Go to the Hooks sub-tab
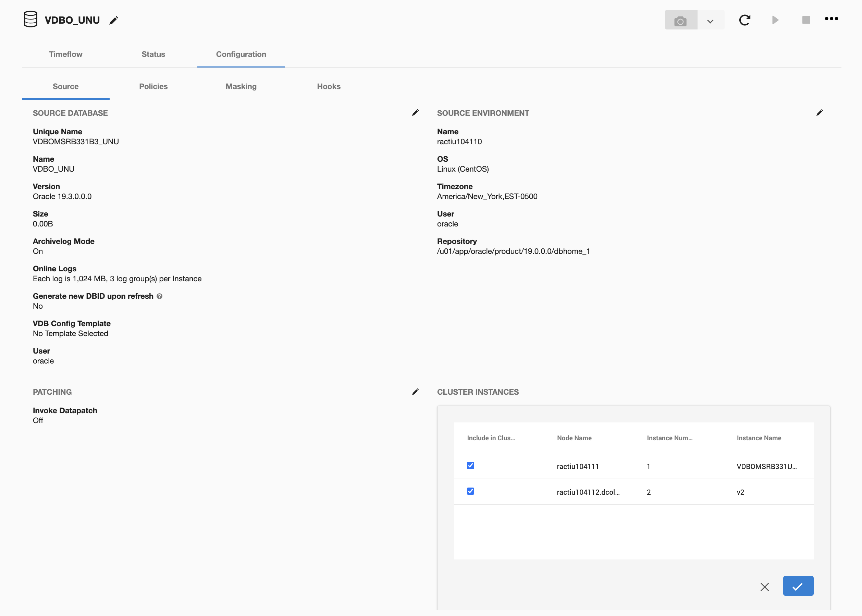The height and width of the screenshot is (616, 862). pyautogui.click(x=329, y=86)
